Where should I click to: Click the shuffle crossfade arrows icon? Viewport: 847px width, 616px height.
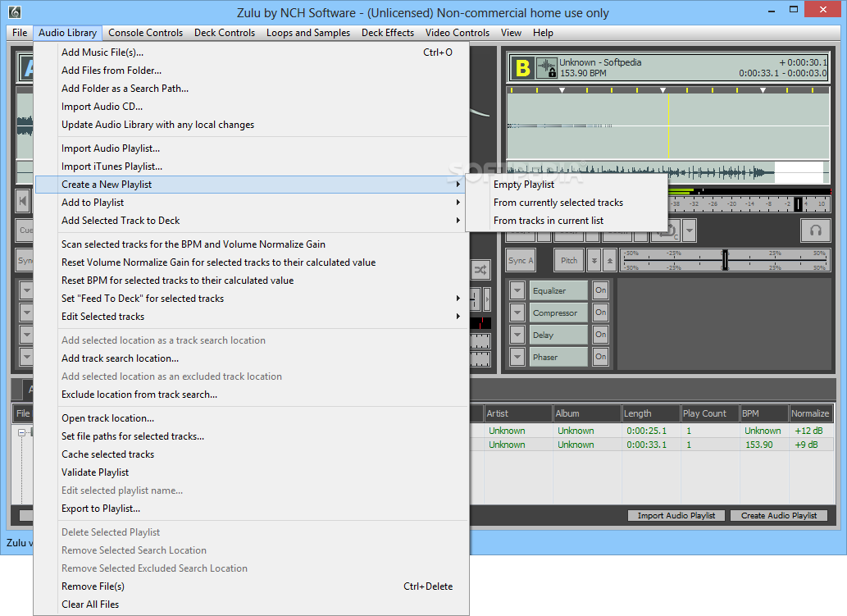[x=480, y=270]
